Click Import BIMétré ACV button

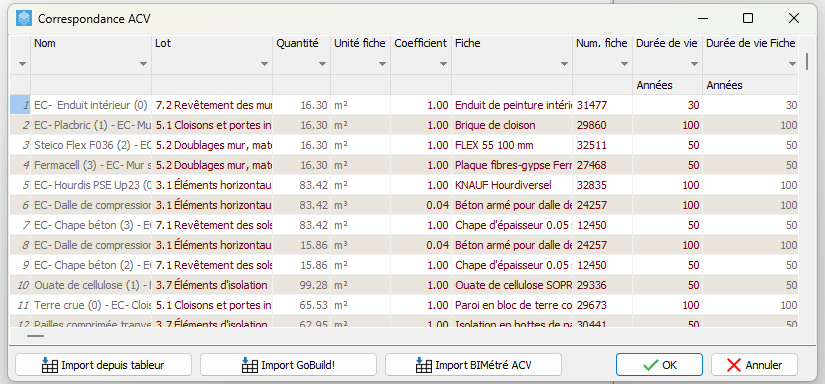click(x=474, y=365)
